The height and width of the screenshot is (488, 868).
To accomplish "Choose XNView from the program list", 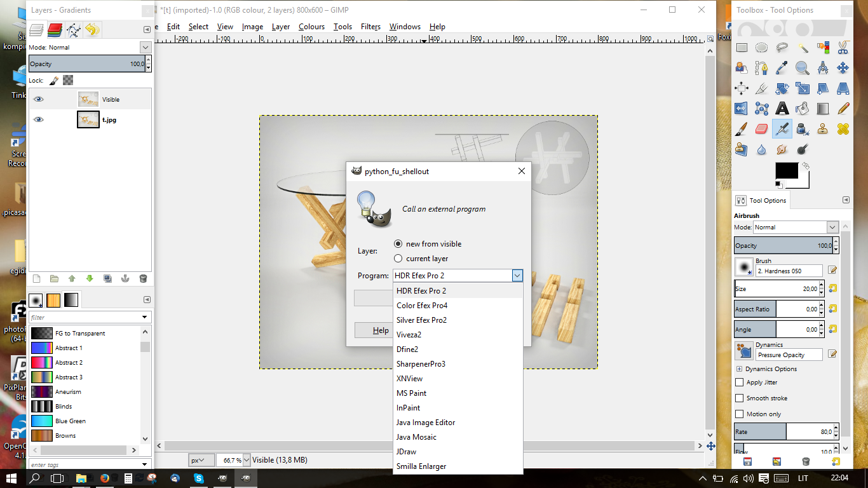I will pos(458,379).
